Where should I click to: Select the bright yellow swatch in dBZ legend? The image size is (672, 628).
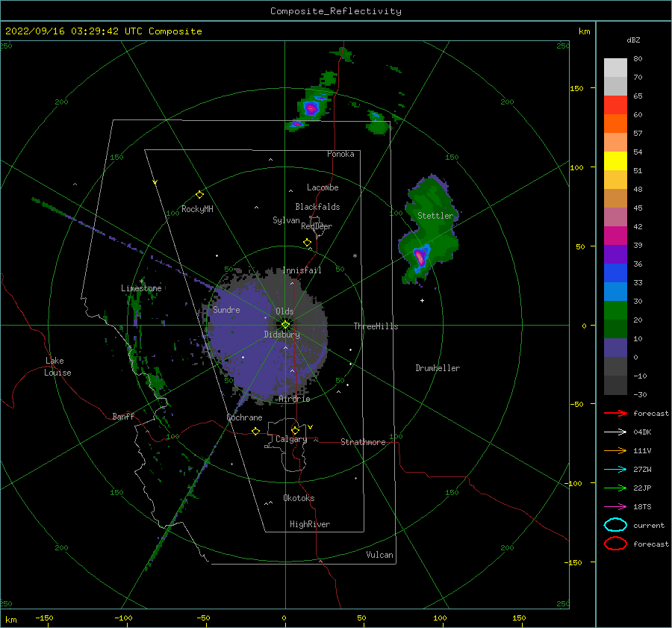coord(615,161)
